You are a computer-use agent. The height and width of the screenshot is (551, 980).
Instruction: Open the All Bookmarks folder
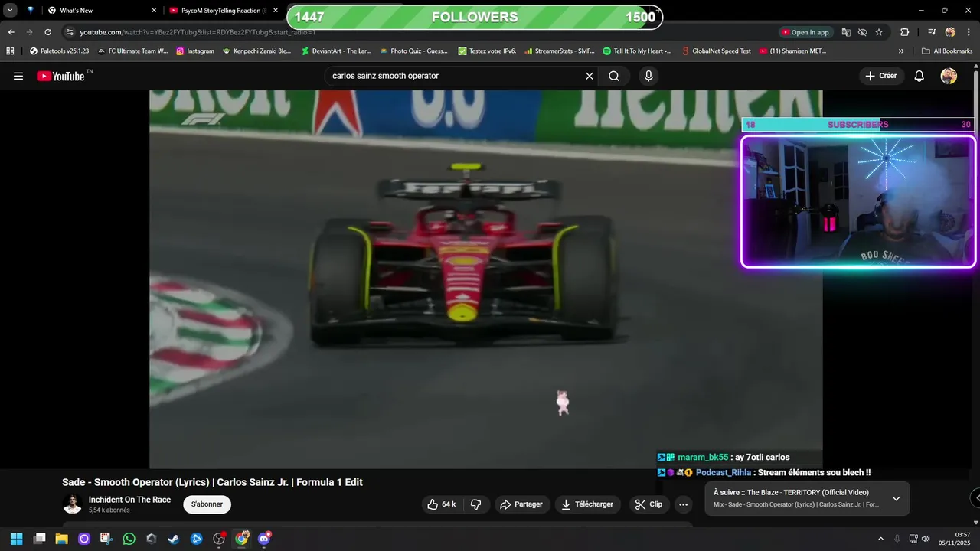[x=947, y=51]
